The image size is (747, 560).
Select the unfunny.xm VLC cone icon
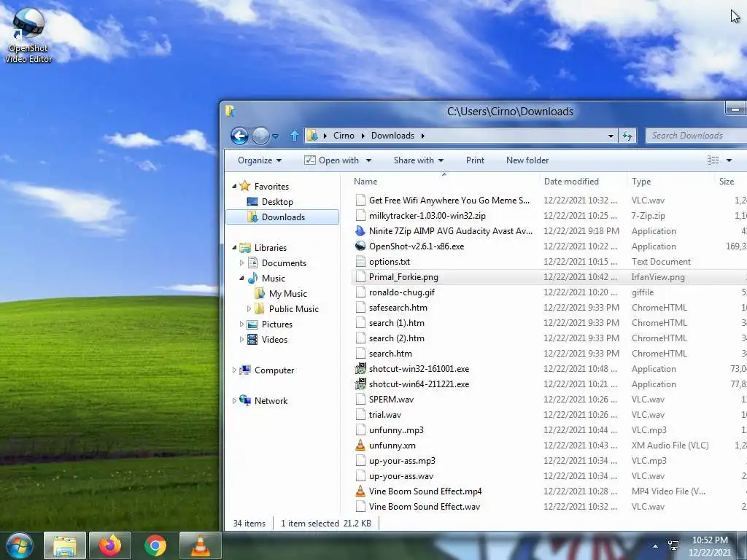point(360,446)
